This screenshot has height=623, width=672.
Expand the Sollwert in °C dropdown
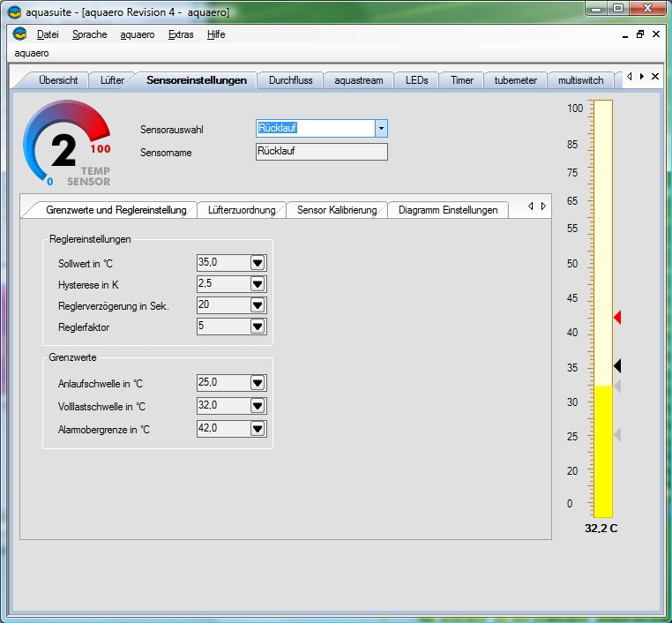click(258, 263)
